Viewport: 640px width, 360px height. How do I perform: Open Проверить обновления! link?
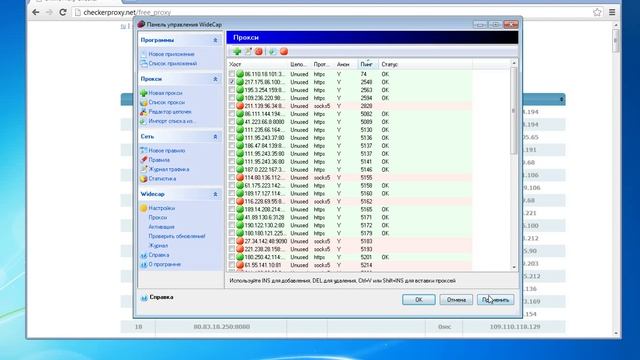pos(177,236)
